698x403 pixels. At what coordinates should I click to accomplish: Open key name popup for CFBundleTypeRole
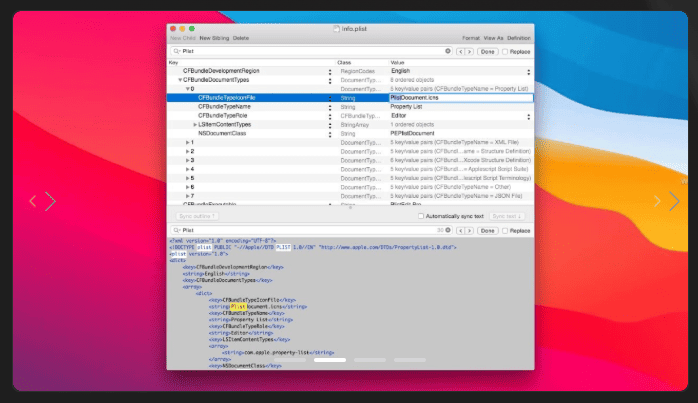(330, 116)
